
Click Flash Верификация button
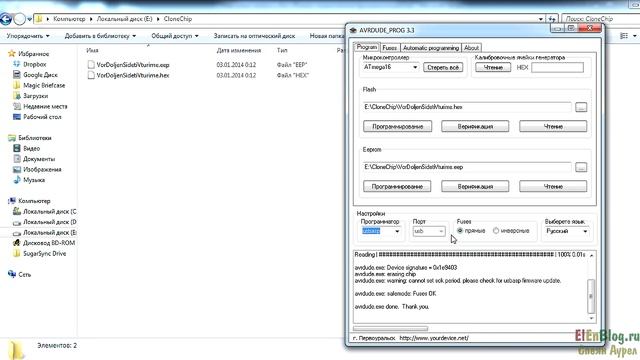click(475, 127)
